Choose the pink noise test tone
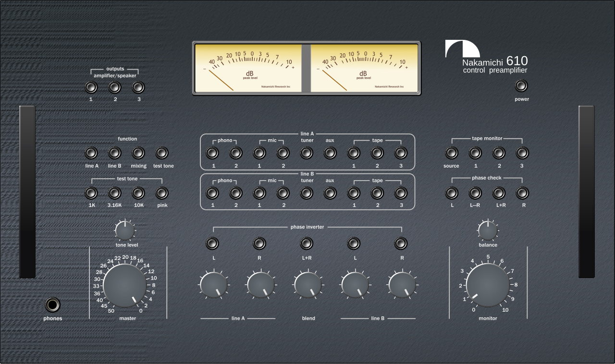 162,193
